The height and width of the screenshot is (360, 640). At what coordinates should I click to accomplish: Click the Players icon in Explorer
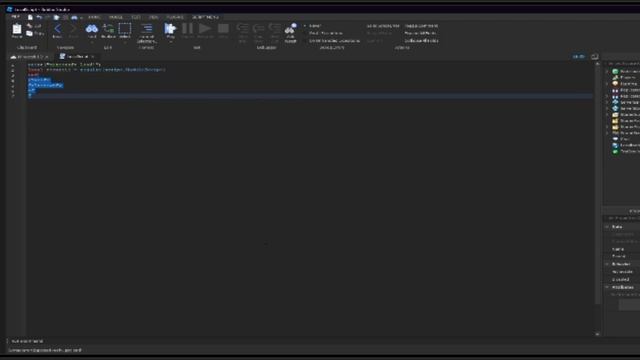[615, 78]
